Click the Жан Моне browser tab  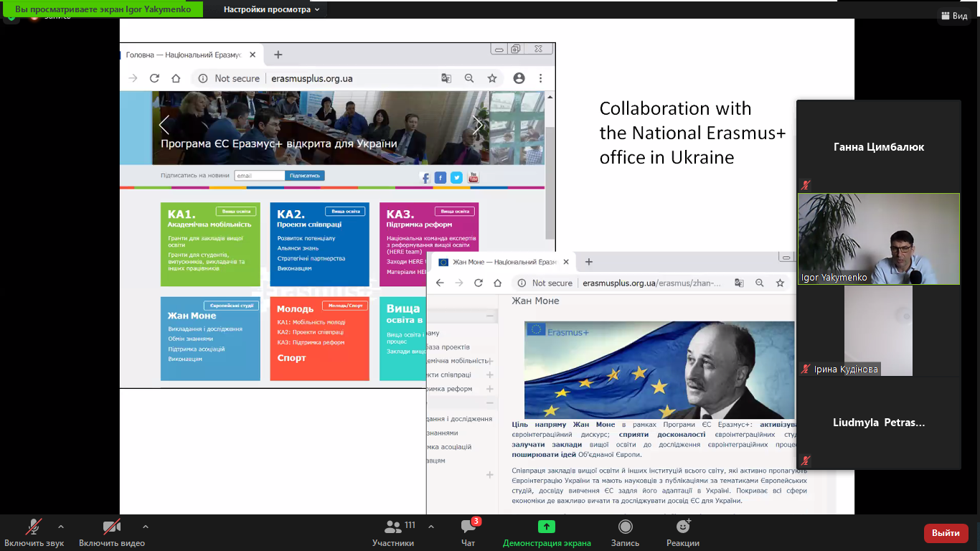(x=502, y=262)
